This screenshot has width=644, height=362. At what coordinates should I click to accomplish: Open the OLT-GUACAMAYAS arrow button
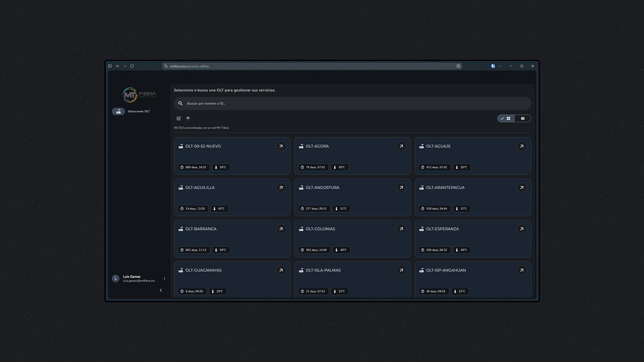click(281, 270)
